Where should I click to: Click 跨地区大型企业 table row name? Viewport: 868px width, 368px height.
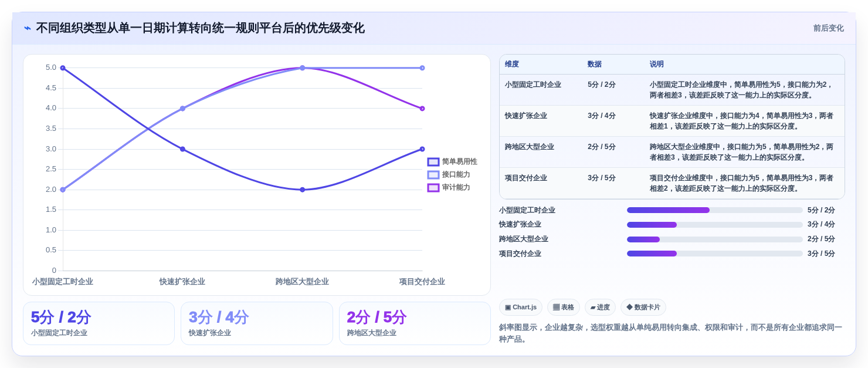click(530, 147)
